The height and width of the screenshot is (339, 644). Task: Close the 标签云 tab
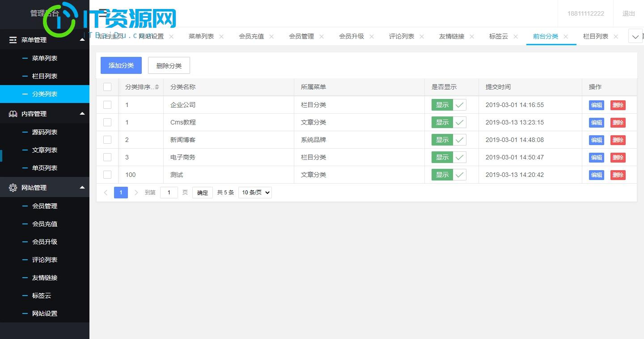coord(516,37)
